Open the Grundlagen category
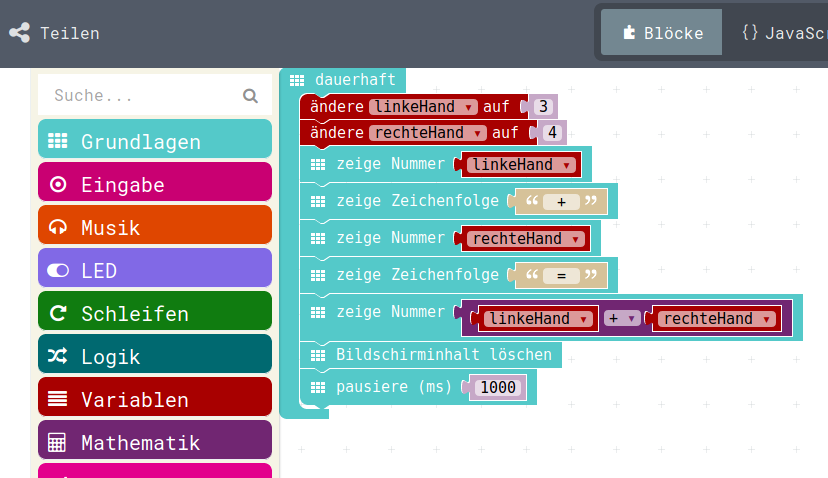Image resolution: width=828 pixels, height=478 pixels. [155, 138]
